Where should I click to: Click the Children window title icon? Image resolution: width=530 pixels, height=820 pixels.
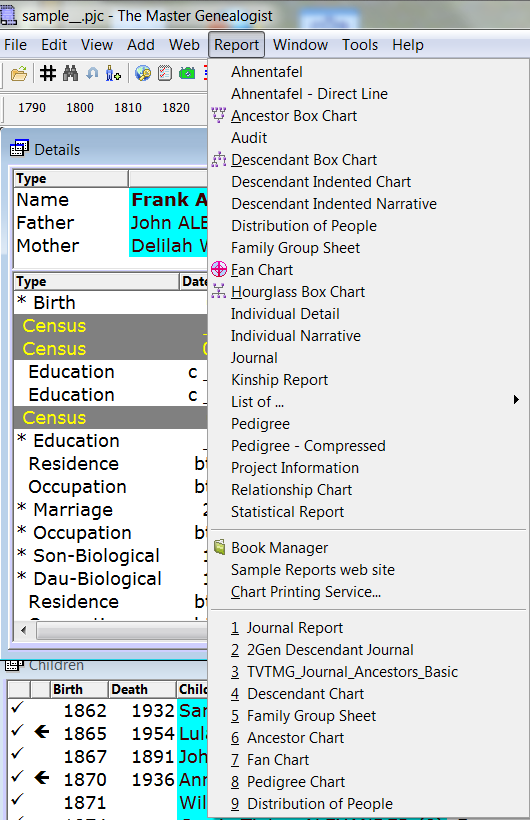tap(14, 665)
